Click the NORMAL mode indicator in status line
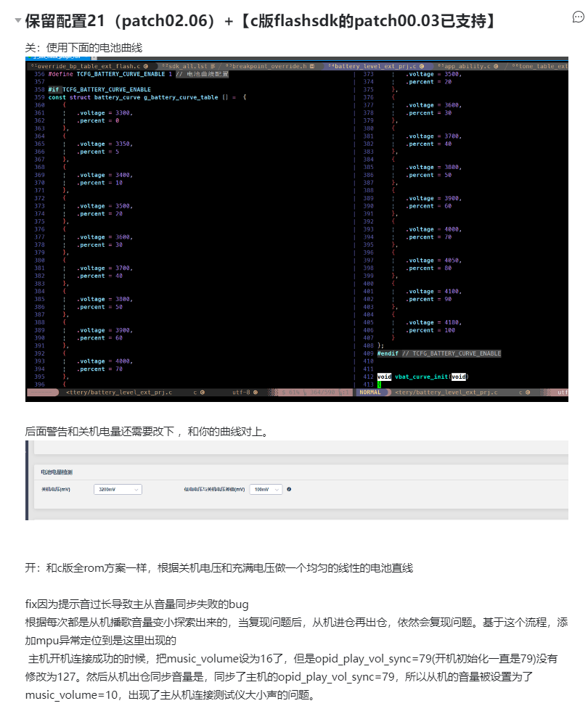The height and width of the screenshot is (706, 588). pyautogui.click(x=370, y=393)
